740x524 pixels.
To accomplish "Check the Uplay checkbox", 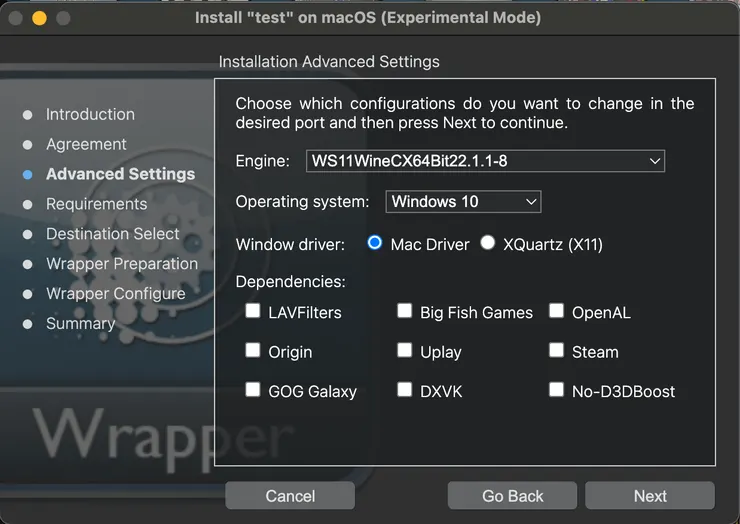I will 404,351.
